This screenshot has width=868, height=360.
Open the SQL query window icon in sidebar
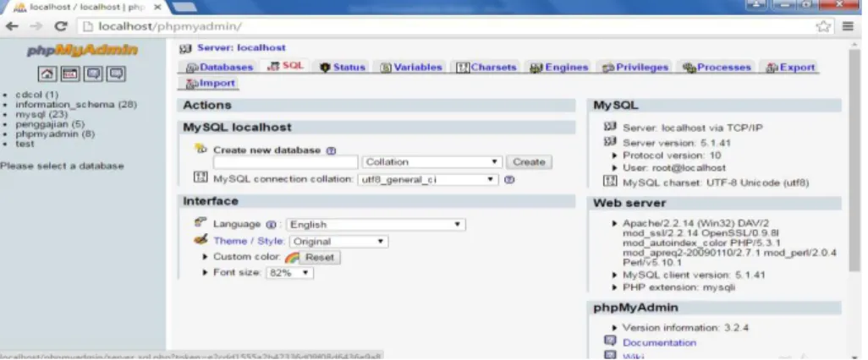click(x=69, y=74)
